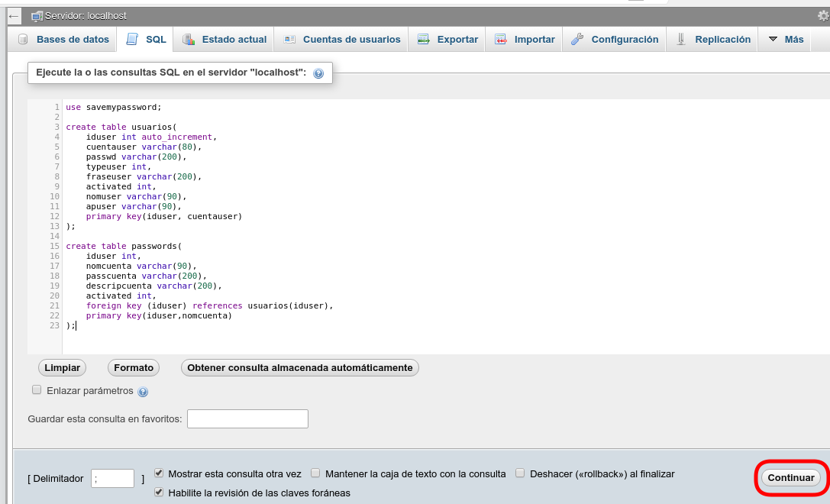Open help icon beside Enlazar parámetros
The image size is (830, 504).
(x=143, y=392)
